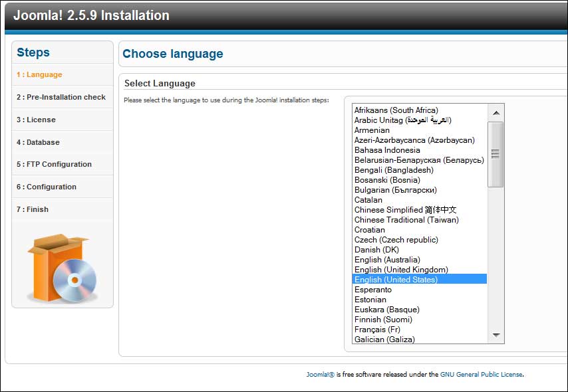This screenshot has width=568, height=392.
Task: Open step 3 License
Action: [x=36, y=120]
